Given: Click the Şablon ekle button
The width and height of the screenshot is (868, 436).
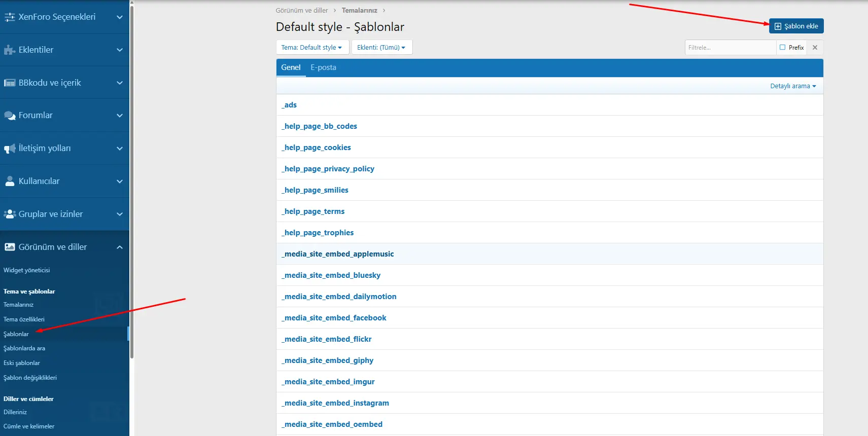Looking at the screenshot, I should (796, 26).
